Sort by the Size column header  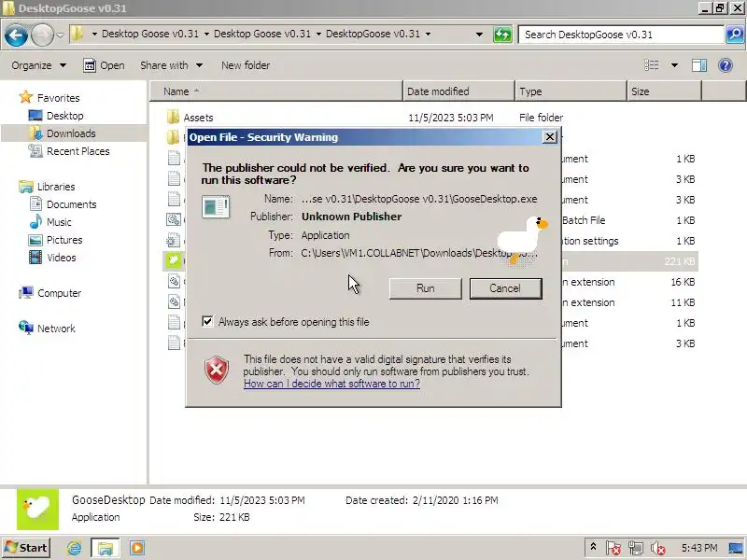pos(664,91)
